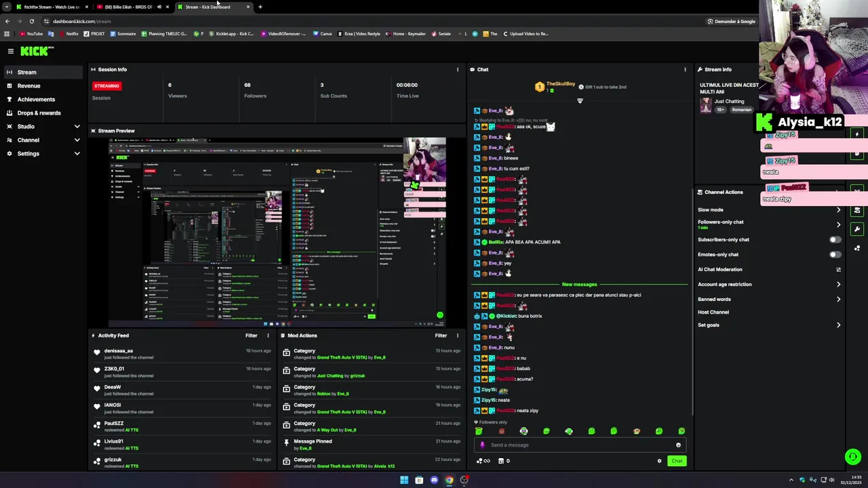Click the red emote in emote row
Viewport: 868px width, 488px height.
pos(501,431)
